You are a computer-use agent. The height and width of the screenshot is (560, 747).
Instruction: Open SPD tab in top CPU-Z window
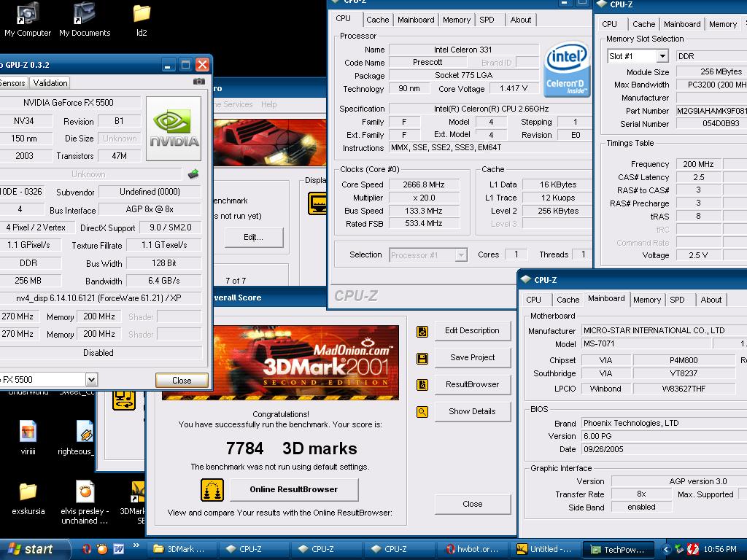pyautogui.click(x=487, y=20)
